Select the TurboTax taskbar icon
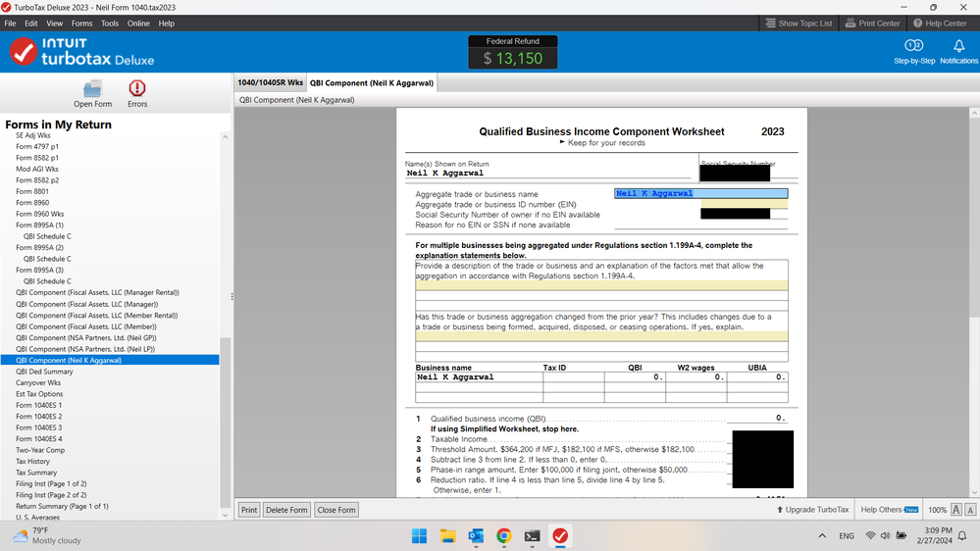The height and width of the screenshot is (551, 980). (x=560, y=536)
